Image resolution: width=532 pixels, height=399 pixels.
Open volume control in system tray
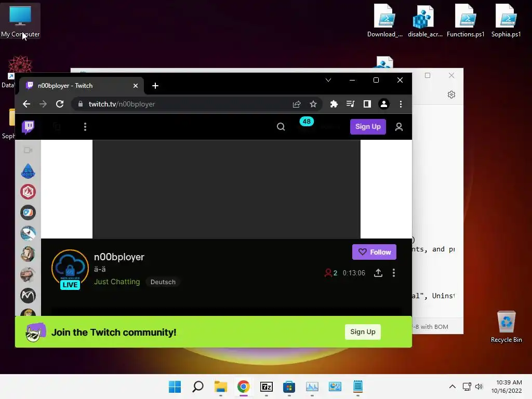click(x=478, y=387)
